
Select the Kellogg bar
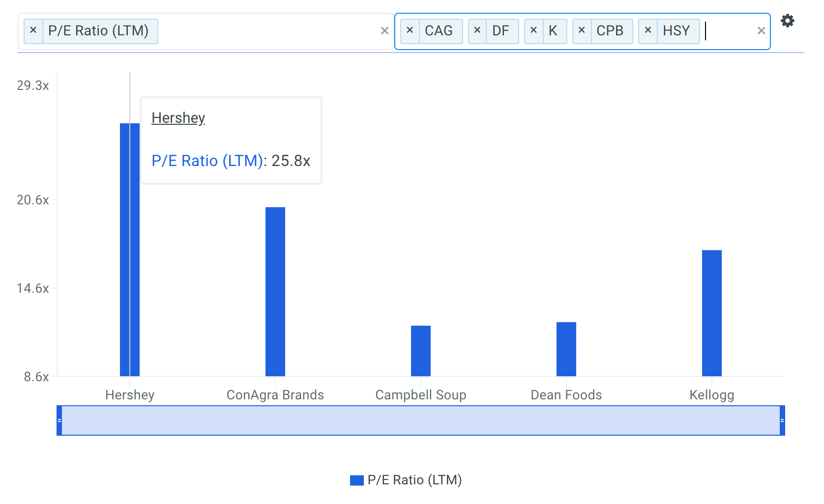click(x=712, y=313)
